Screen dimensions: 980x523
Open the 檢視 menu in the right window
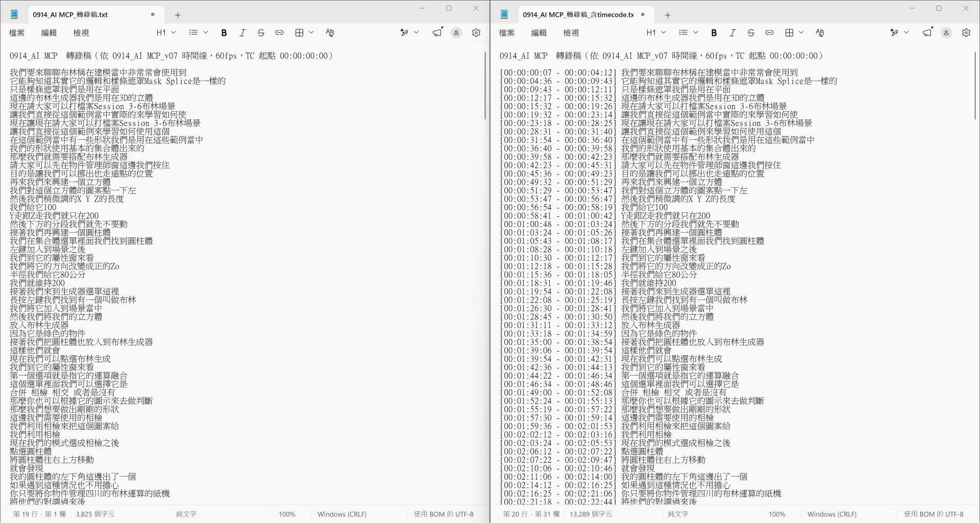[571, 33]
